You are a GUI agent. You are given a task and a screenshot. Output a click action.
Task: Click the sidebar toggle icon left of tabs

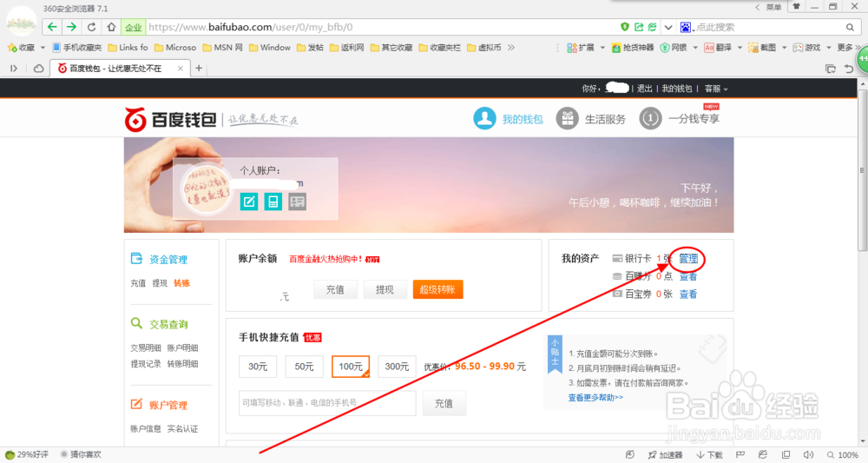14,68
